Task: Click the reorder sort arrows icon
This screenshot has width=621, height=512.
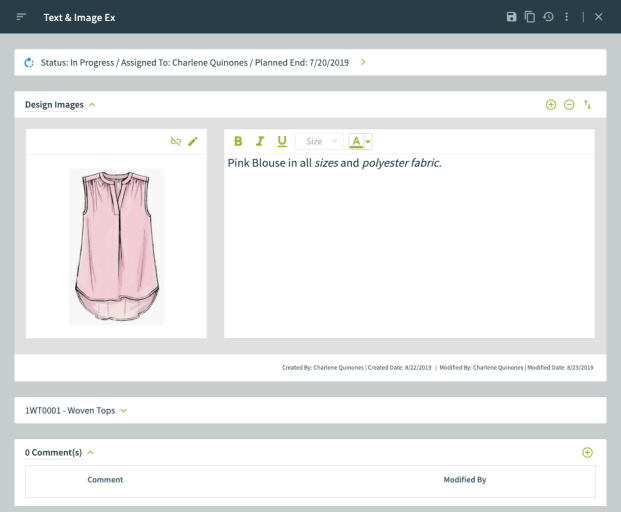Action: [x=588, y=104]
